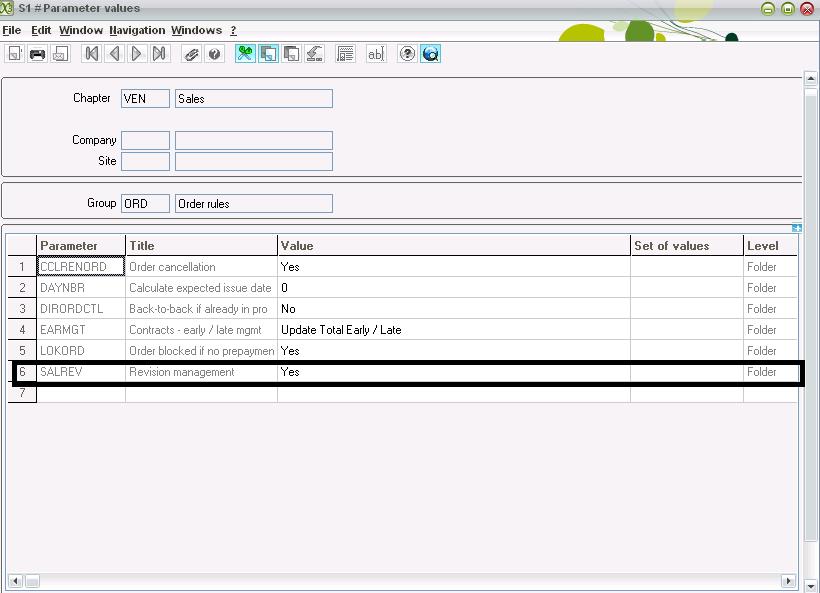
Task: Minimize the Parameter values window
Action: (x=768, y=8)
